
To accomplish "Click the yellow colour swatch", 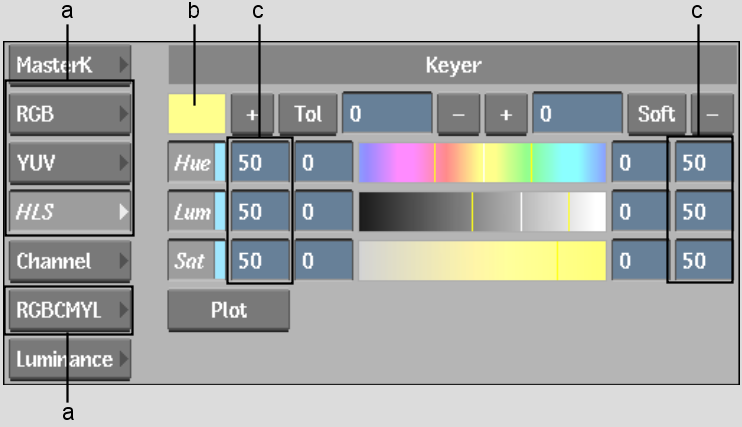I will point(197,114).
